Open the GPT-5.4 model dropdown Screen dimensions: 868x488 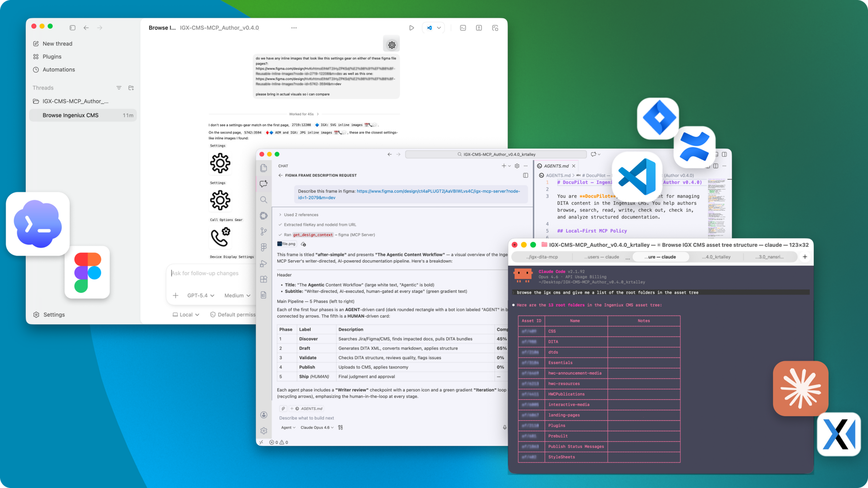(x=201, y=296)
